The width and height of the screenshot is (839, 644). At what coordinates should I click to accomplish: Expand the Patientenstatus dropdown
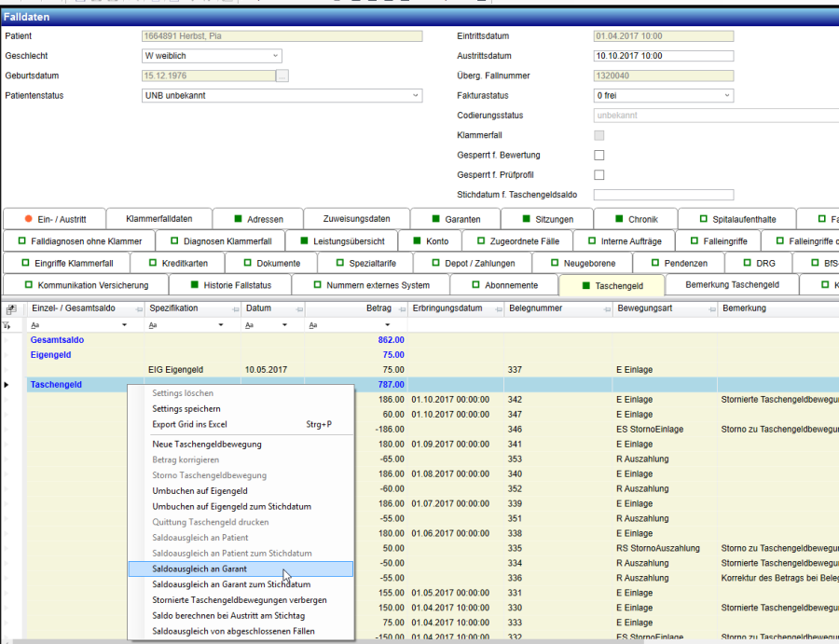416,95
